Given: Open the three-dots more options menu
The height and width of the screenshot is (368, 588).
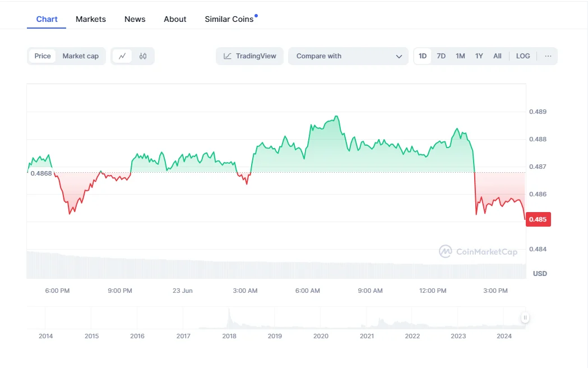Looking at the screenshot, I should 548,56.
